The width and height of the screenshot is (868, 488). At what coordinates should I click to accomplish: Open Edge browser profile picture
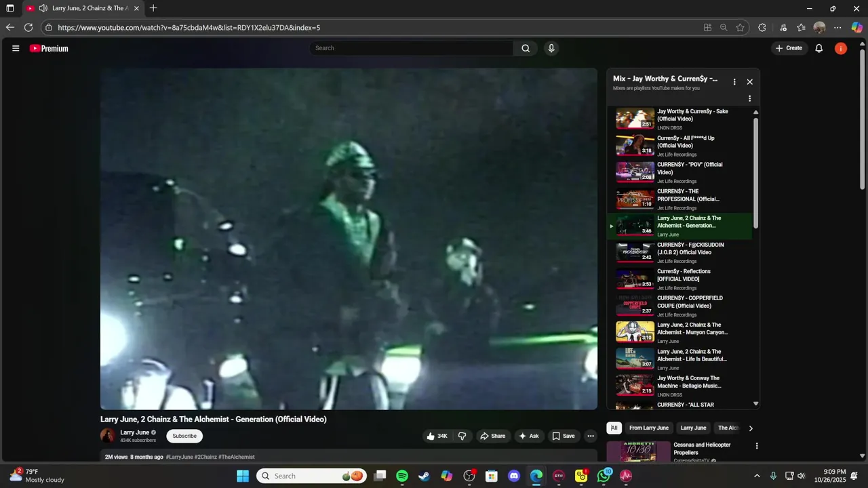tap(819, 28)
